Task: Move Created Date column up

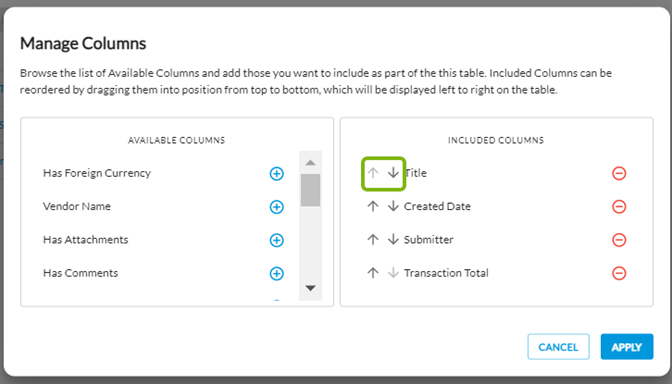Action: 373,206
